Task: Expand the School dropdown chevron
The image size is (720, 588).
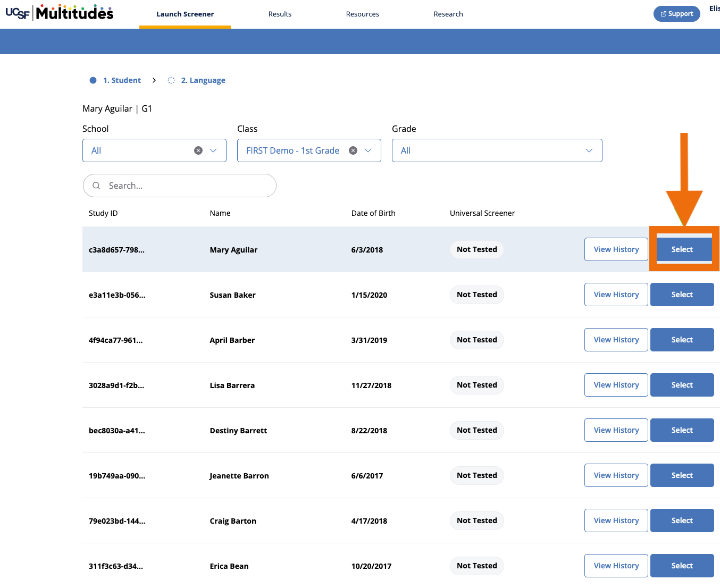Action: point(213,150)
